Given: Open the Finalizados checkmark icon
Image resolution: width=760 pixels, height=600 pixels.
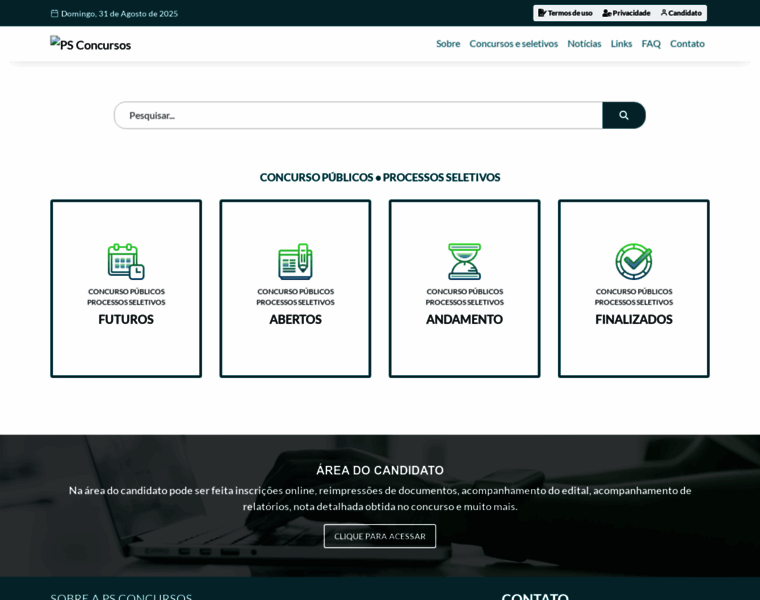Looking at the screenshot, I should (633, 261).
